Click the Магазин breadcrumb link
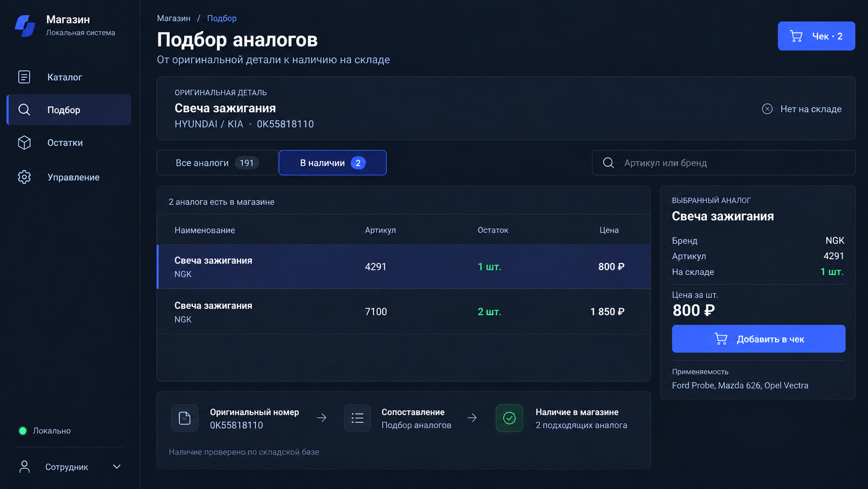The height and width of the screenshot is (489, 868). point(173,18)
